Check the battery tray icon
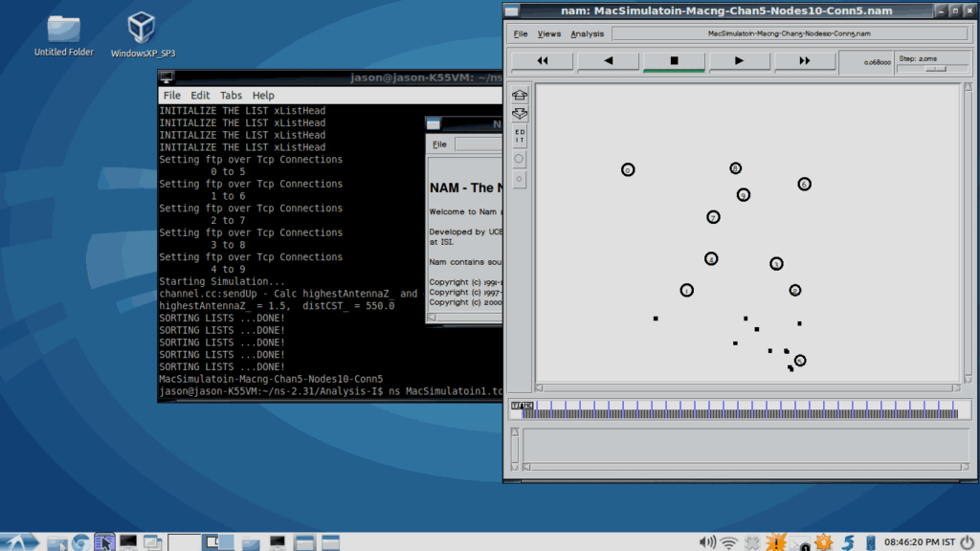980x551 pixels. (x=870, y=542)
